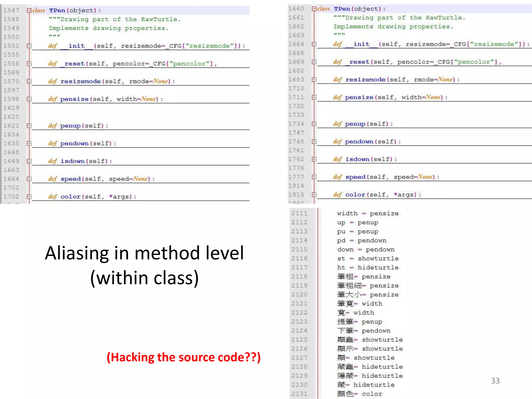
Task: Expand the penup fold marker at line 1621
Action: [x=29, y=126]
